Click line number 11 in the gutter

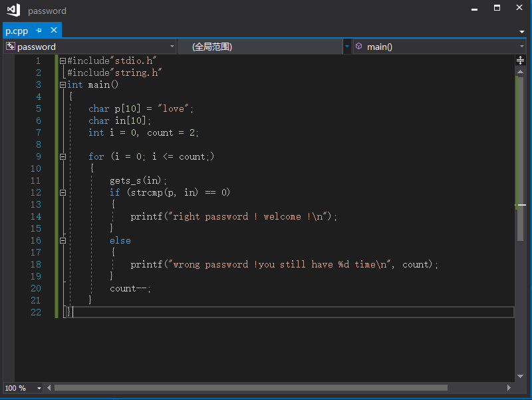[x=36, y=180]
